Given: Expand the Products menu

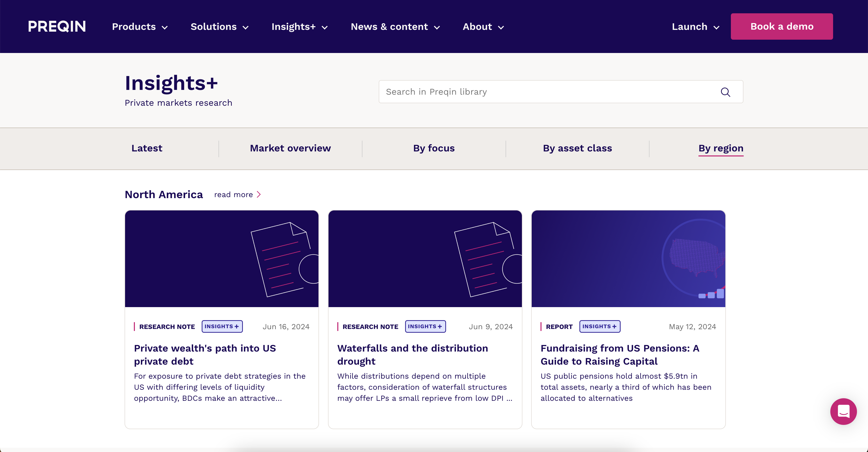Looking at the screenshot, I should [x=140, y=27].
